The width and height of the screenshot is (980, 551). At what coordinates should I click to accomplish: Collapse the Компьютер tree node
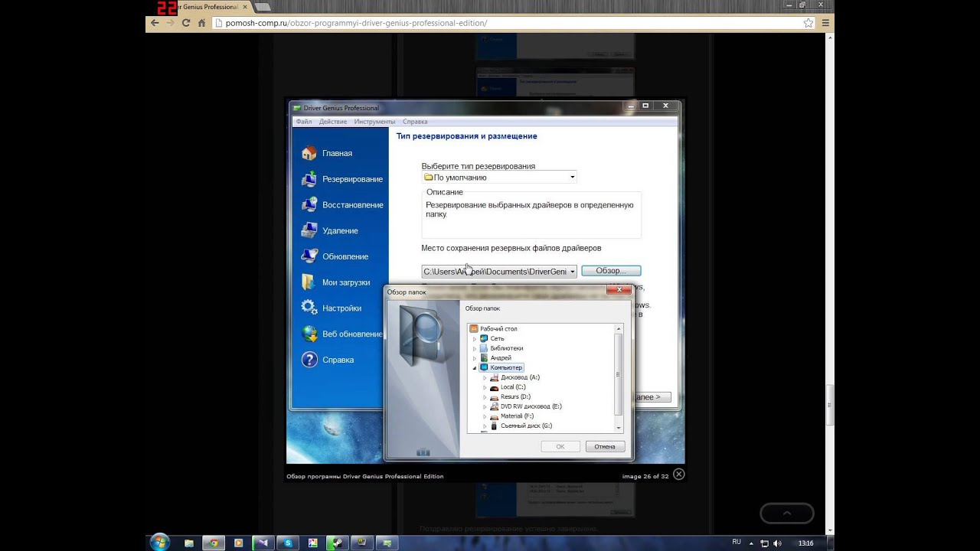(x=475, y=368)
